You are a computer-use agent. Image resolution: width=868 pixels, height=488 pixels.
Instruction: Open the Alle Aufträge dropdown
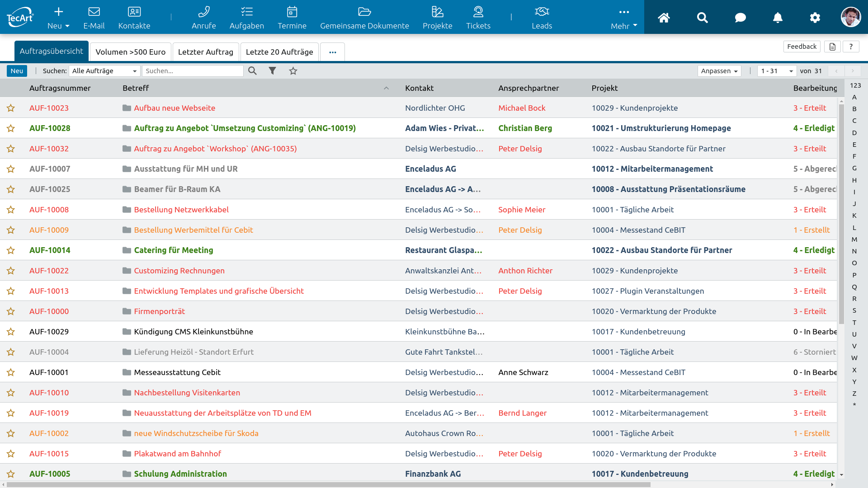[x=104, y=71]
